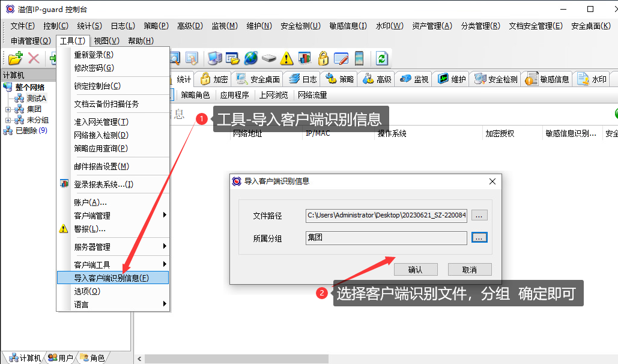Click browse button next to 所属分组 field
The height and width of the screenshot is (364, 618).
[479, 238]
